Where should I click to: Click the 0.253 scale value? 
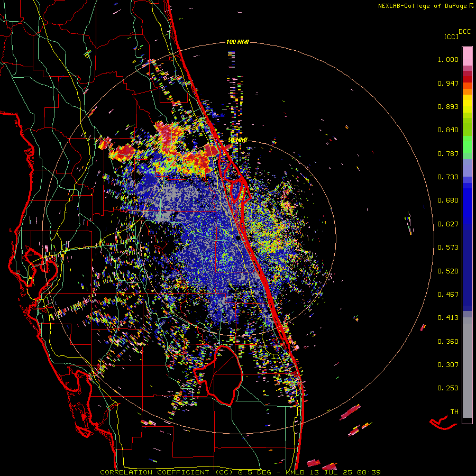[448, 388]
